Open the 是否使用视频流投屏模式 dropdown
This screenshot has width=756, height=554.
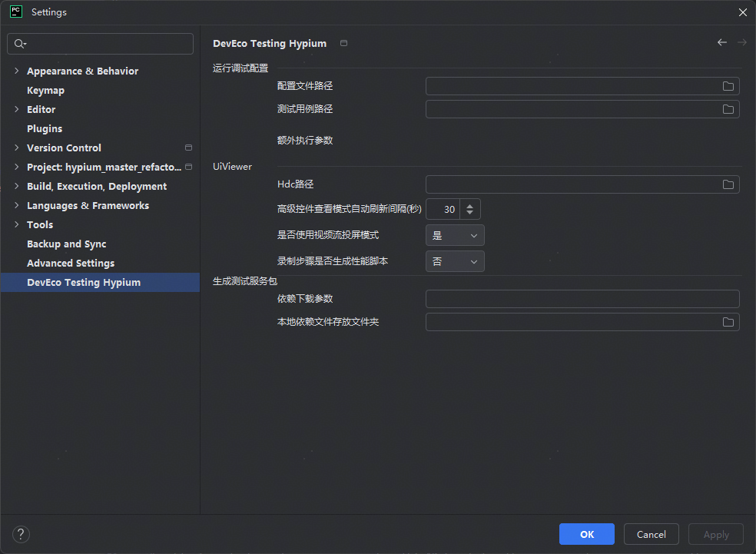pyautogui.click(x=455, y=236)
